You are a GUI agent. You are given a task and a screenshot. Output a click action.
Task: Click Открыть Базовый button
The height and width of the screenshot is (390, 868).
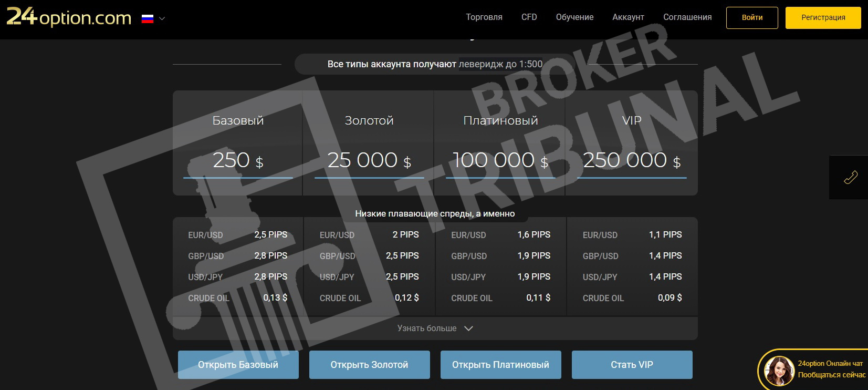click(238, 365)
